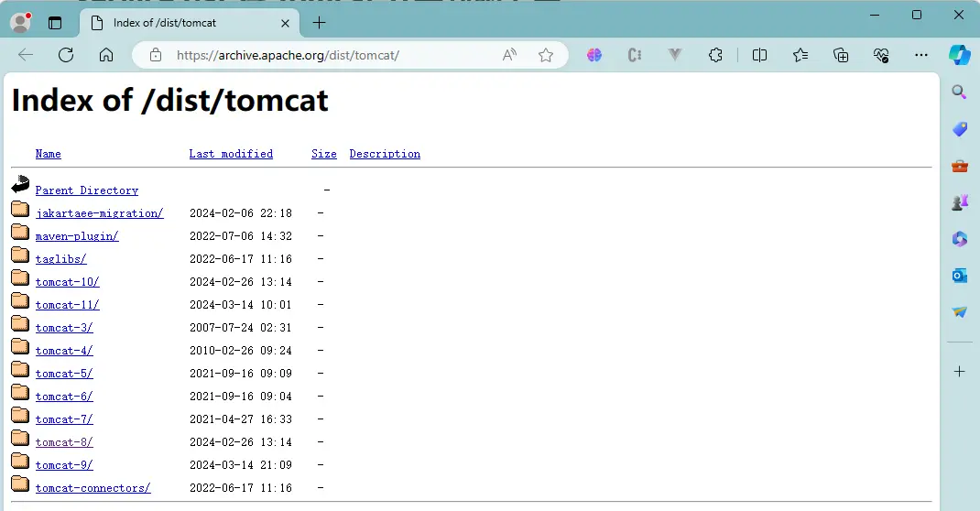Open the tomcat-10/ directory
Image resolution: width=980 pixels, height=511 pixels.
tap(67, 282)
